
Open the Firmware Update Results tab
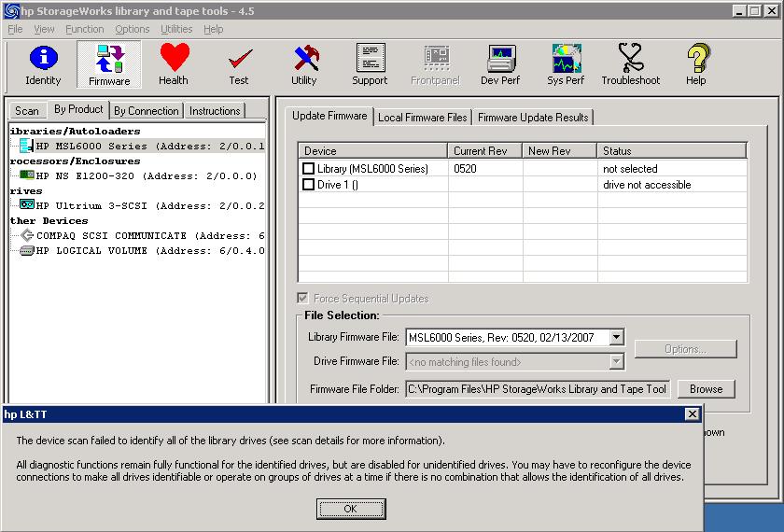coord(533,118)
